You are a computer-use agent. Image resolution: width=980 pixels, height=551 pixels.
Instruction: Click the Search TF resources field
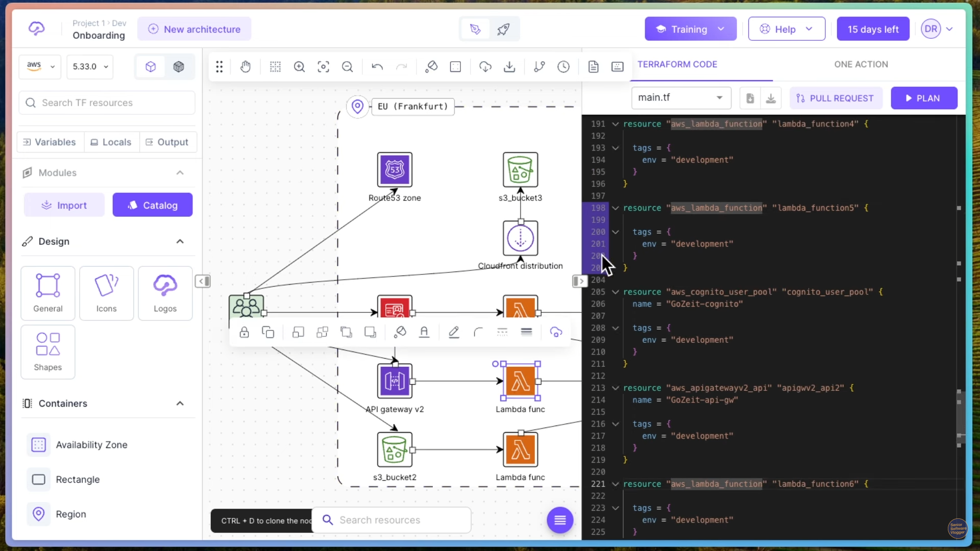coord(107,103)
